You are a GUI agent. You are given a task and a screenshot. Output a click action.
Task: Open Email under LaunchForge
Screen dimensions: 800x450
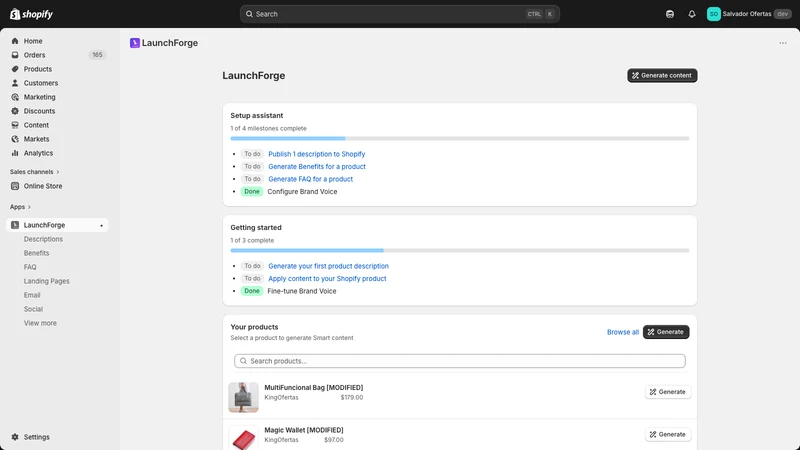[32, 295]
